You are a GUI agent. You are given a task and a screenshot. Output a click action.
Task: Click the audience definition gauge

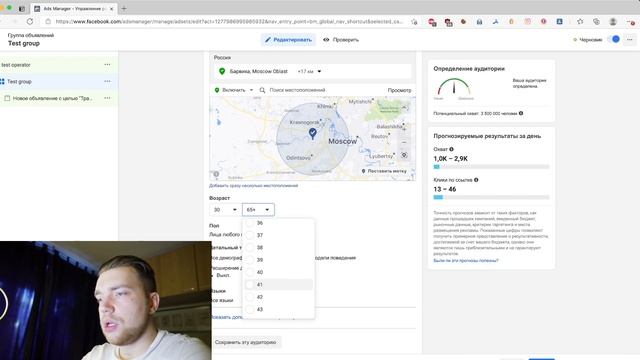(x=454, y=88)
